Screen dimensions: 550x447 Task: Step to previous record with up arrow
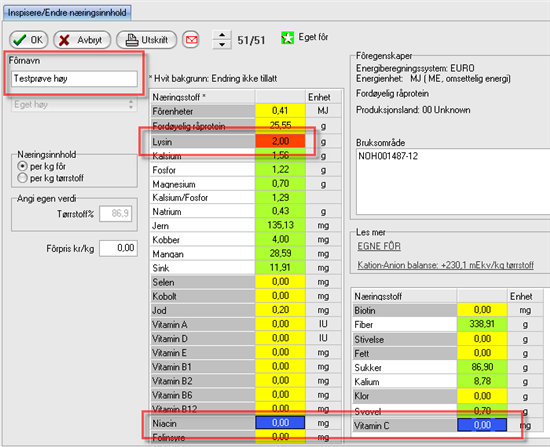(222, 35)
